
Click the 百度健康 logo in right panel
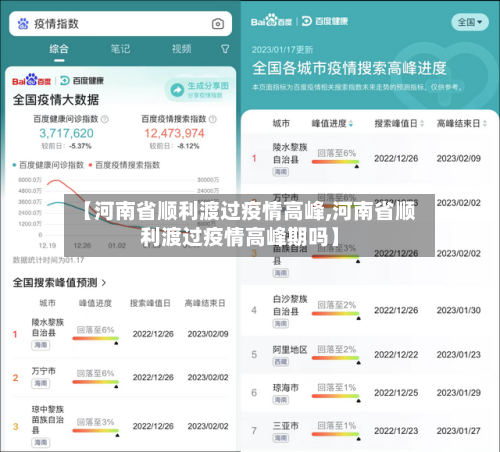[325, 21]
